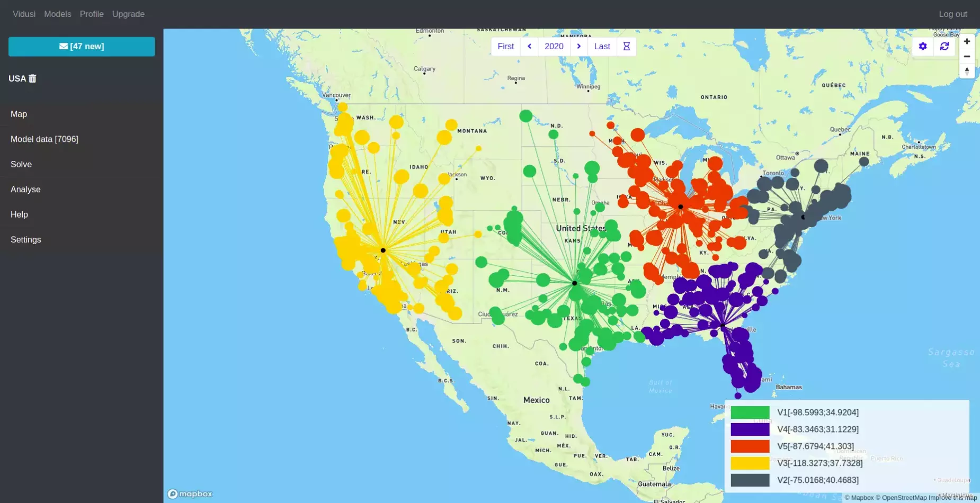Click the gray cluster's black hub point
This screenshot has width=980, height=503.
[x=804, y=217]
